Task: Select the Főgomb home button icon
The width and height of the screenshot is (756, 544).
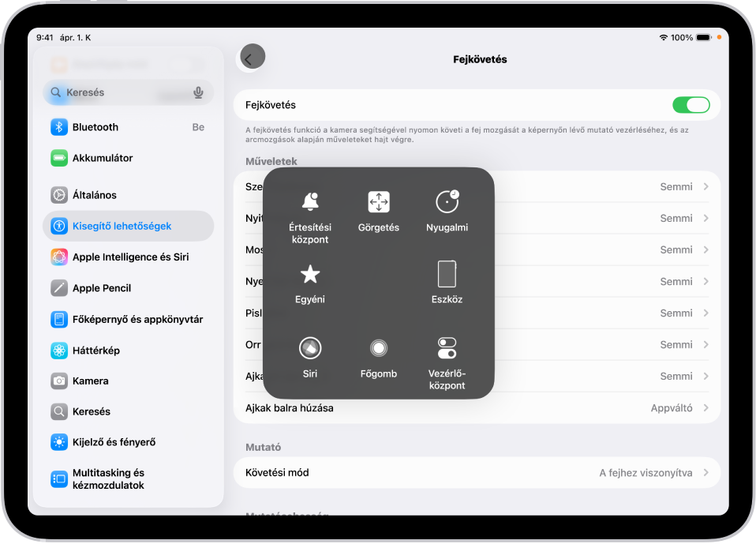Action: [378, 347]
